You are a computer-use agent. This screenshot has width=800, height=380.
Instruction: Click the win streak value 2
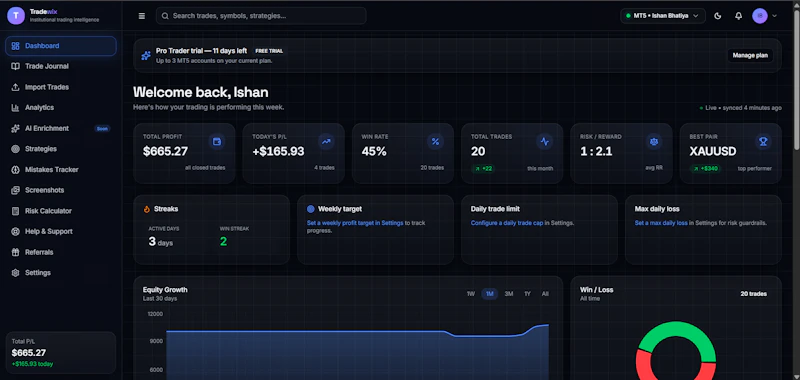[223, 242]
